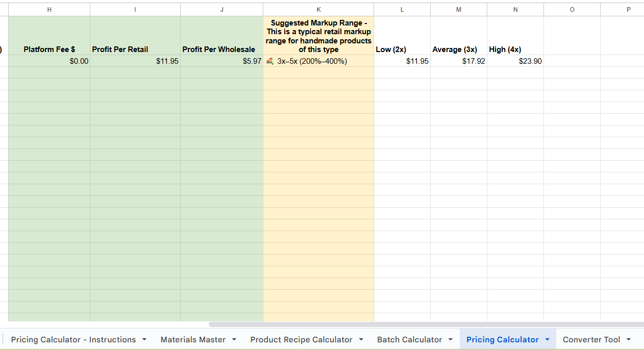644x350 pixels.
Task: Switch to the Batch Calculator sheet
Action: pyautogui.click(x=409, y=340)
